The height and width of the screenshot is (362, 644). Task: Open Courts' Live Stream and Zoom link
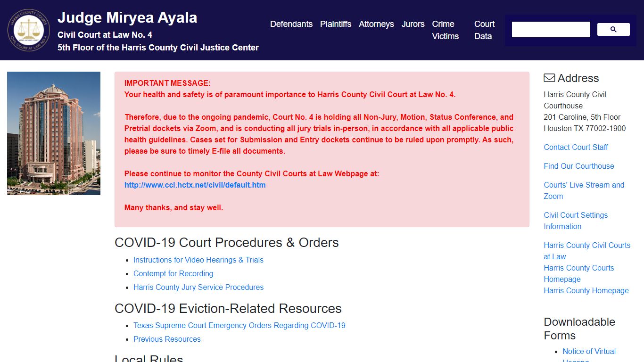pyautogui.click(x=584, y=190)
